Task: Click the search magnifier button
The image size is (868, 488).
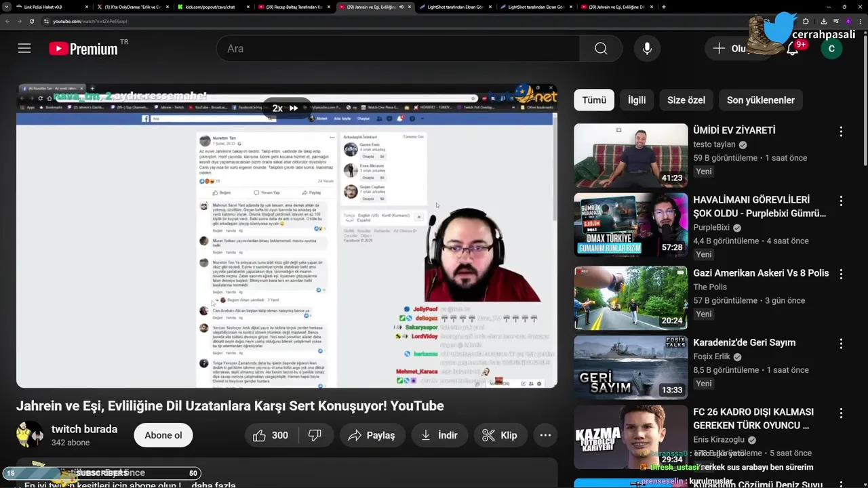Action: 601,48
